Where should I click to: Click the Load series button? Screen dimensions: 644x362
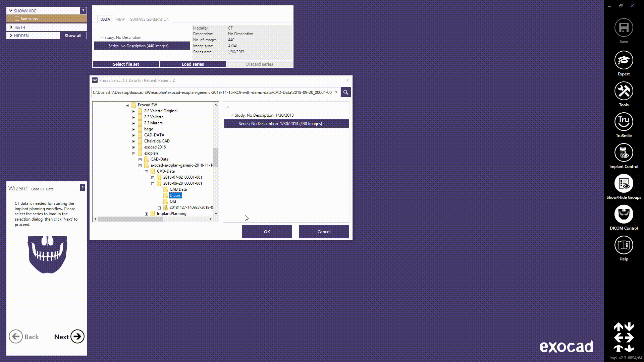coord(193,64)
